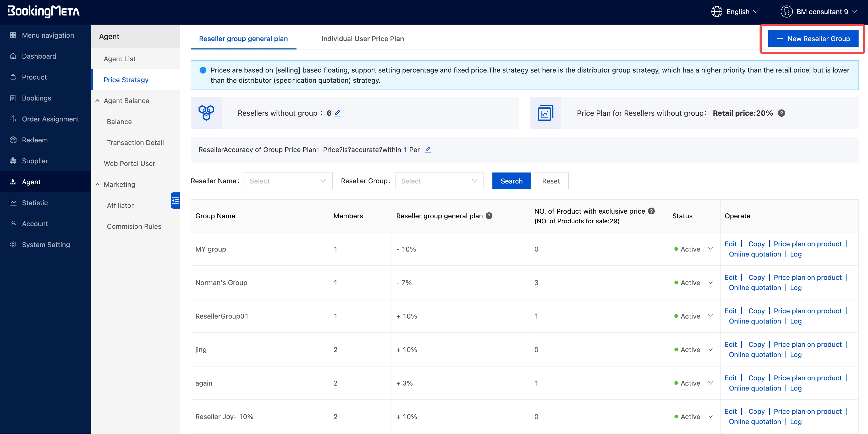The width and height of the screenshot is (868, 434).
Task: Click the blue Search button
Action: [511, 181]
